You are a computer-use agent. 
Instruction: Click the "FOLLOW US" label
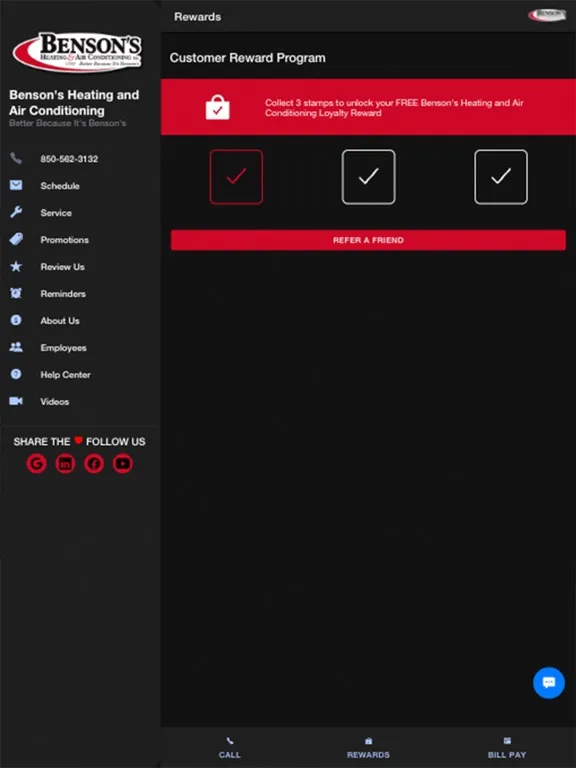point(116,441)
